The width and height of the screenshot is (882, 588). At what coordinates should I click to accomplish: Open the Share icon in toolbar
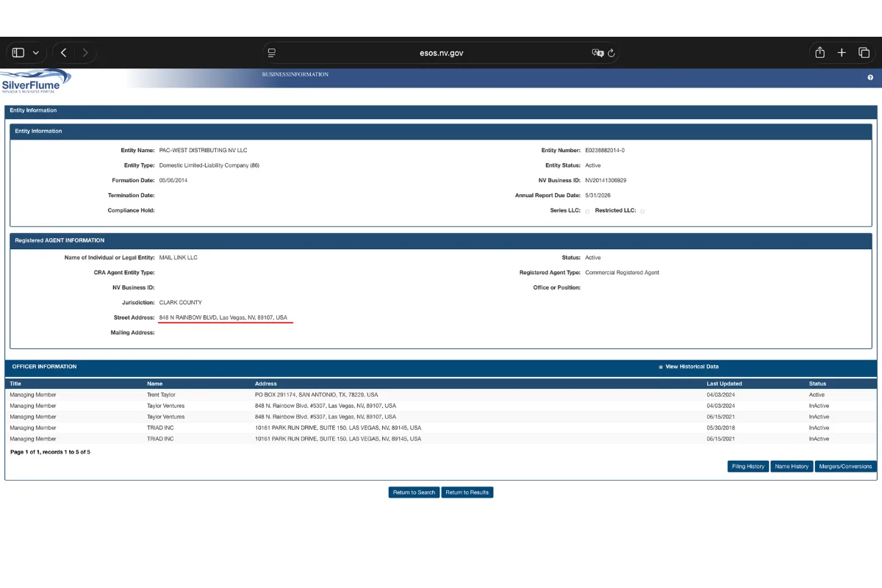tap(820, 53)
